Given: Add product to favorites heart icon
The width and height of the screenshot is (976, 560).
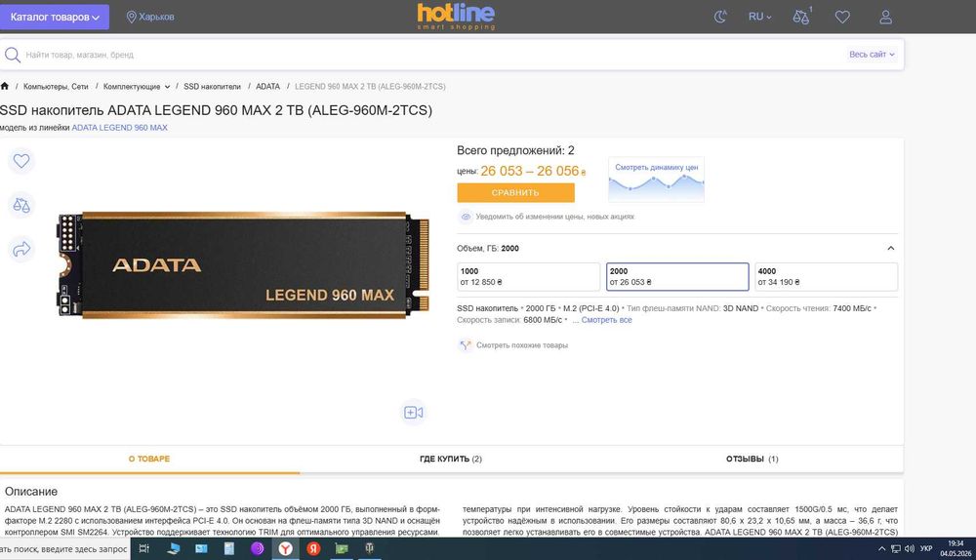Looking at the screenshot, I should 21,161.
